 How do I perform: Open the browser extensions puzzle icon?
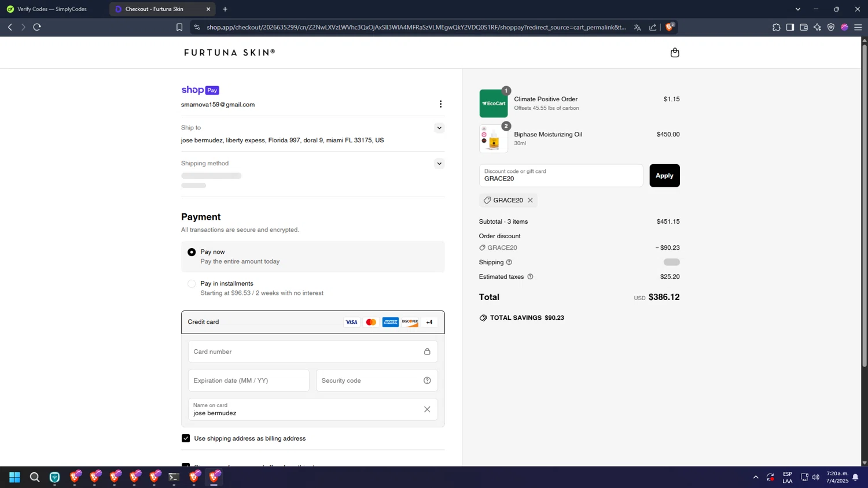[777, 27]
